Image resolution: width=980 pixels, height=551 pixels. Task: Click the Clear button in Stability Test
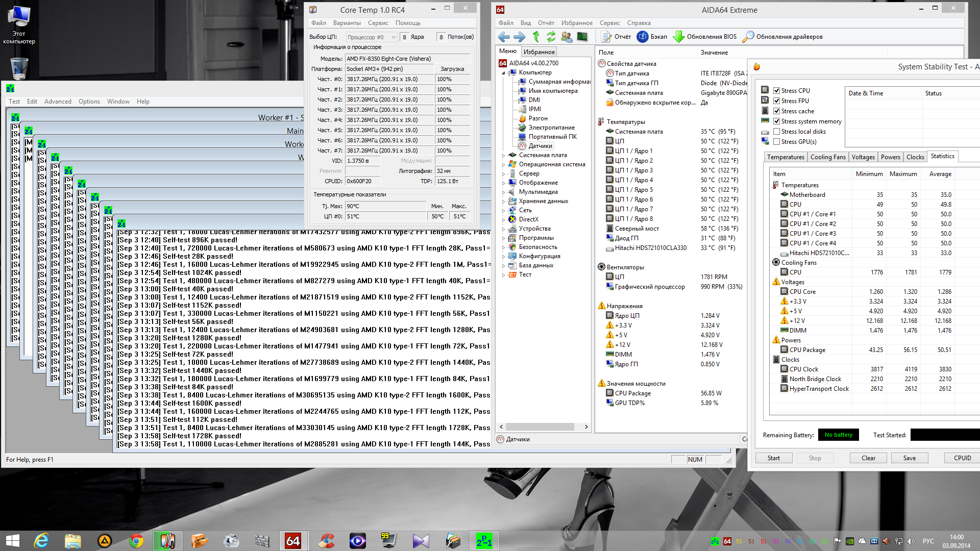click(x=868, y=458)
